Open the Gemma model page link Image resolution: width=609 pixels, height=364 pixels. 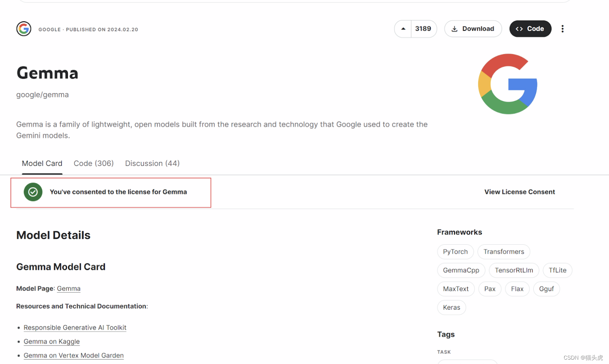[69, 288]
